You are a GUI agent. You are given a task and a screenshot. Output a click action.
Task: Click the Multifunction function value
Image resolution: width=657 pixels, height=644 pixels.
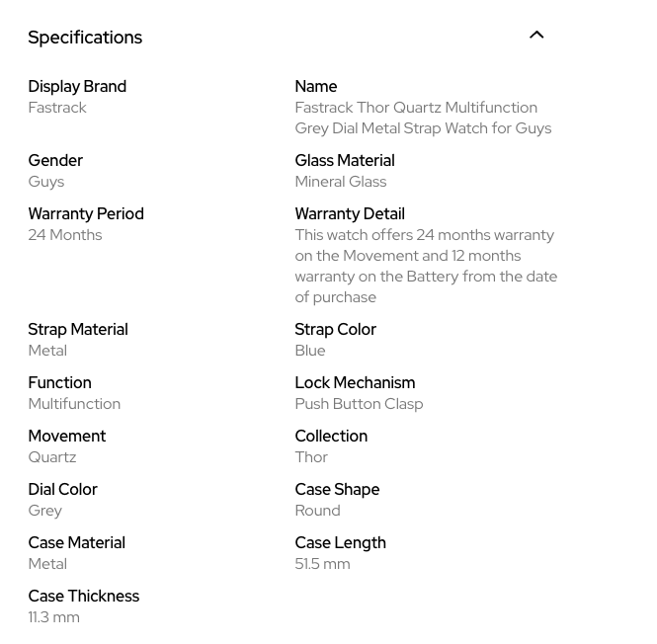(74, 404)
